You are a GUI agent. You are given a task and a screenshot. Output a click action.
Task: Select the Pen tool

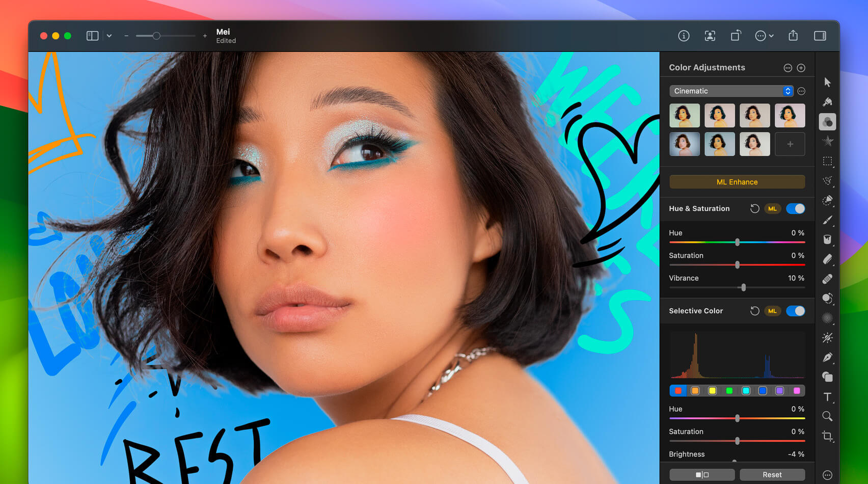tap(827, 358)
